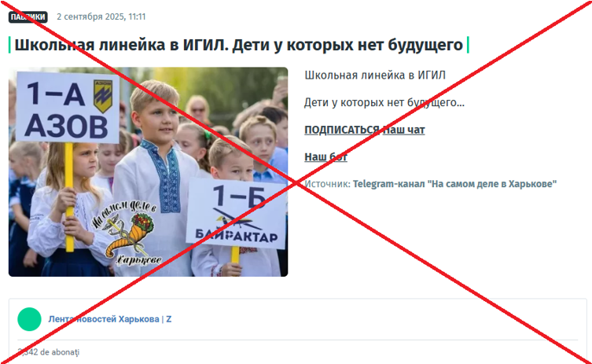The height and width of the screenshot is (364, 592).
Task: Click the Дети у которых нет будущего paragraph
Action: click(384, 103)
